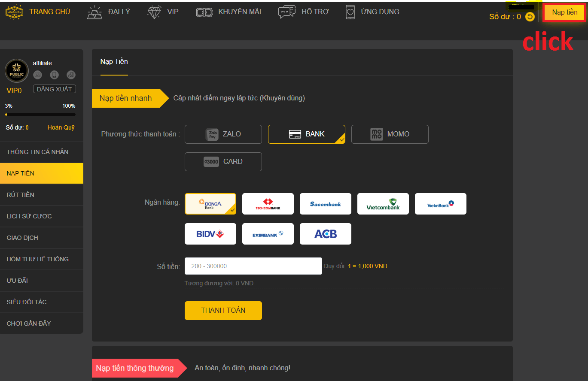
Task: Choose DongA Bank
Action: 210,204
